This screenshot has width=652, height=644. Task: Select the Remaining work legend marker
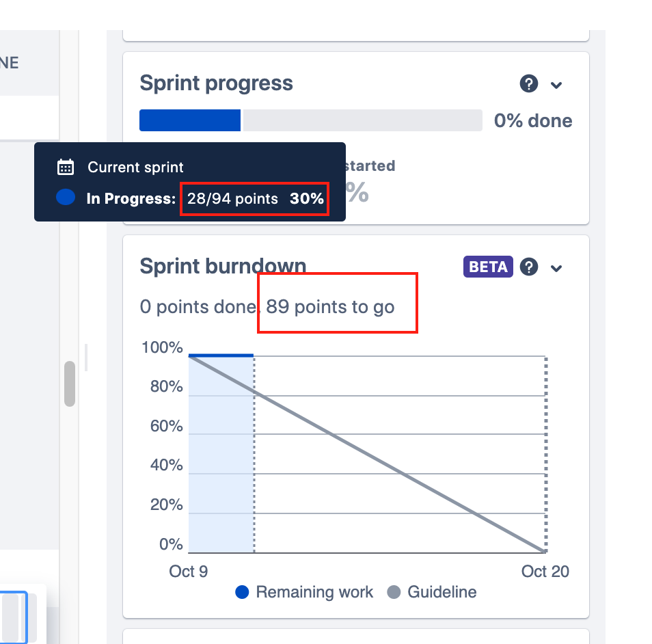pos(241,592)
